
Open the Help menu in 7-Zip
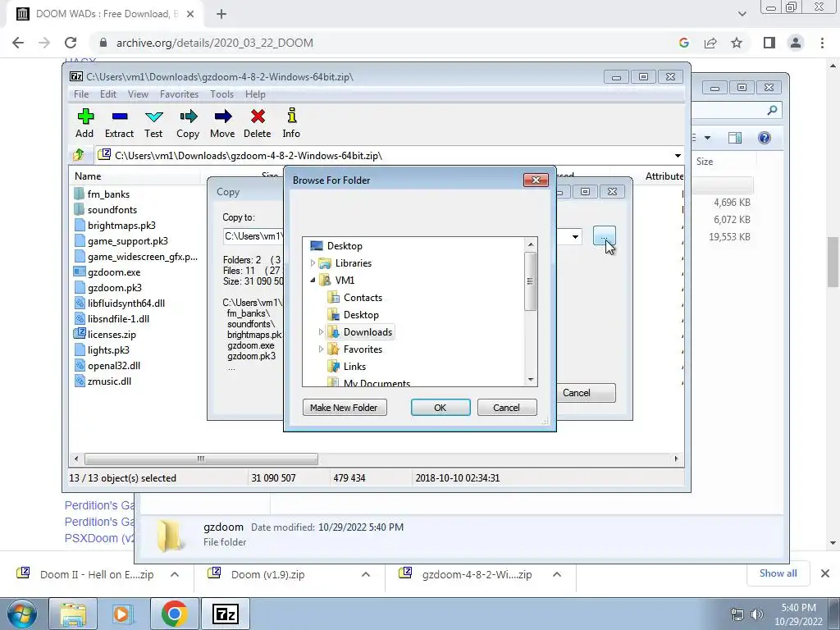255,94
